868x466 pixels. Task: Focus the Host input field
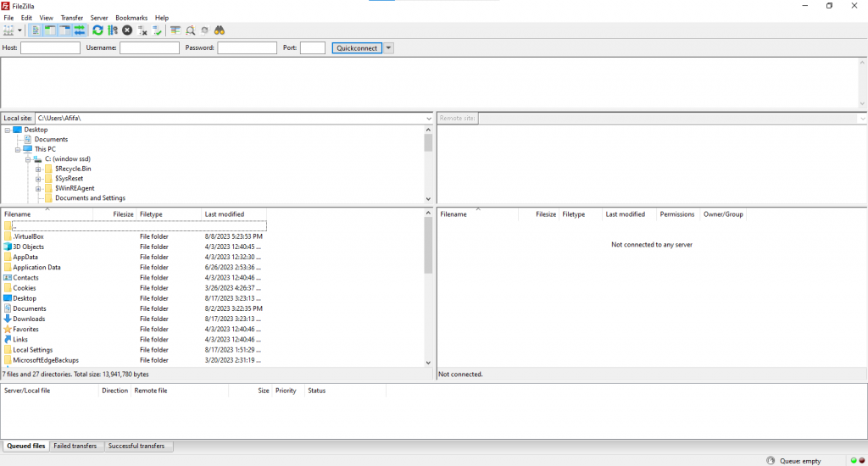click(x=50, y=48)
